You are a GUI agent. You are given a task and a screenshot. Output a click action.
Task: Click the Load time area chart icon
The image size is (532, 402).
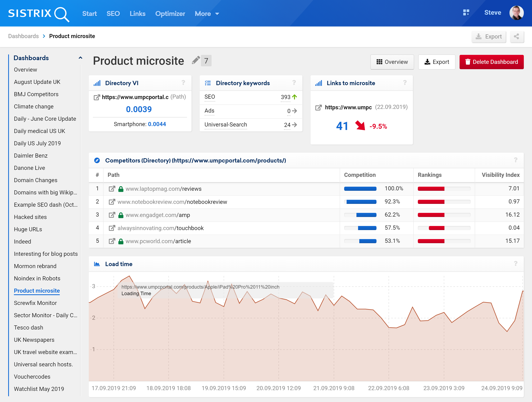(x=97, y=264)
